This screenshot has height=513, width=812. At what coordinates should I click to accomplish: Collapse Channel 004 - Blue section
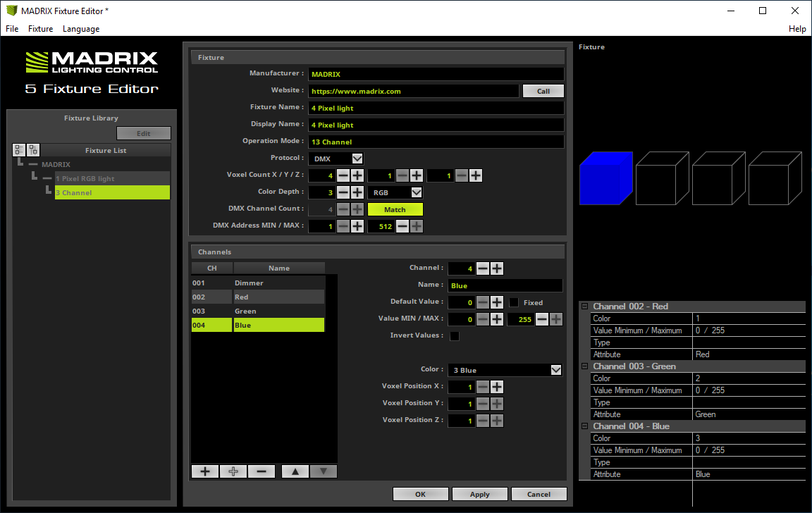click(x=584, y=426)
